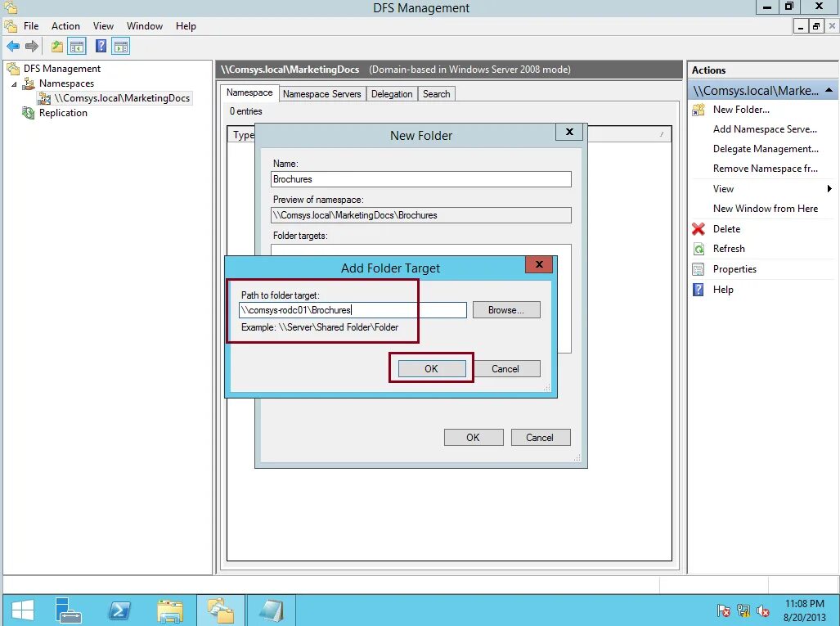Click Delegate Management... action
This screenshot has width=840, height=626.
tap(766, 149)
